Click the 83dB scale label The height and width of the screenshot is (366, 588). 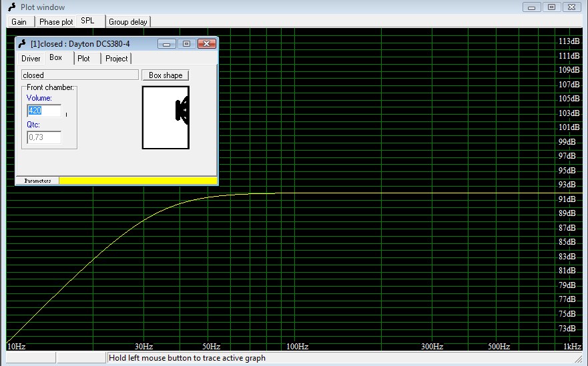567,257
